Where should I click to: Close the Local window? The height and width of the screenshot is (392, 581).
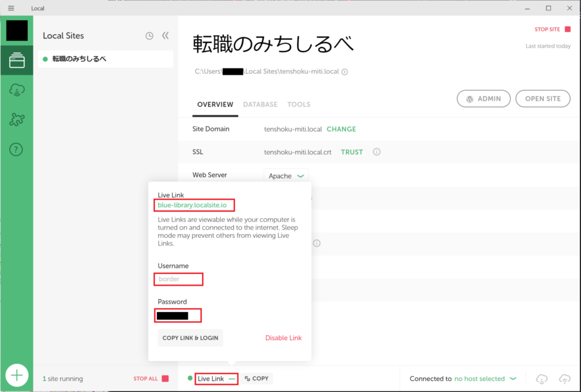click(x=569, y=8)
